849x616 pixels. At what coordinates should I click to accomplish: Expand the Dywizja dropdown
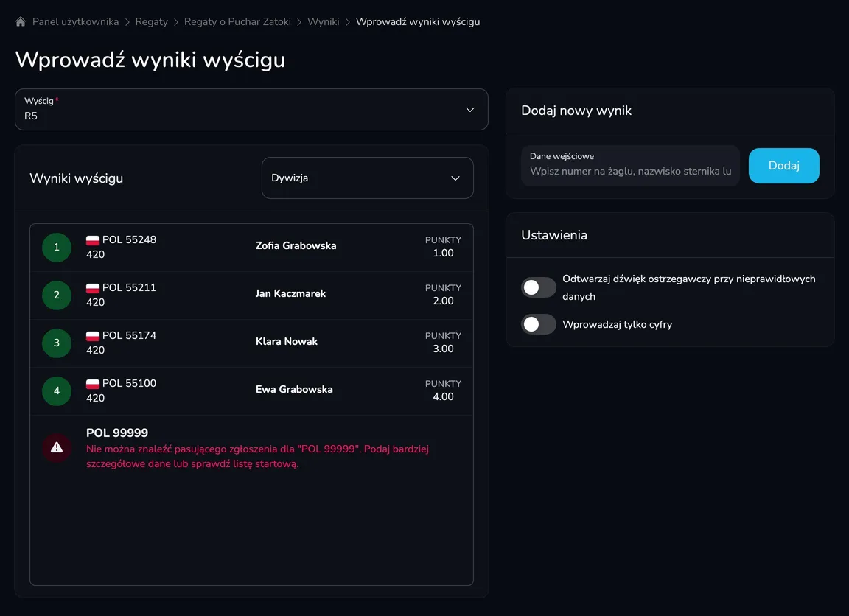pos(367,178)
